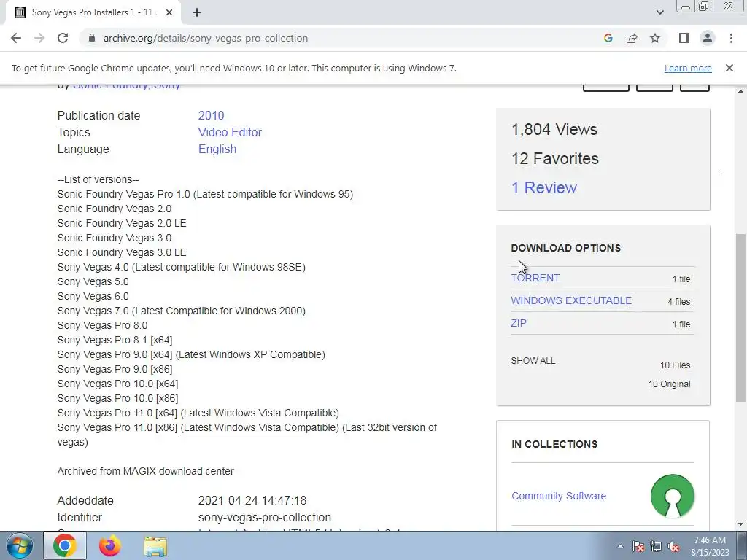
Task: Launch Firefox from the taskbar
Action: (110, 545)
